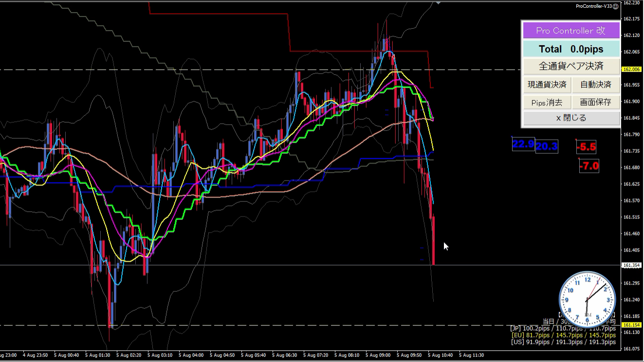Select the red -5.5 pips label
644x362 pixels.
586,147
